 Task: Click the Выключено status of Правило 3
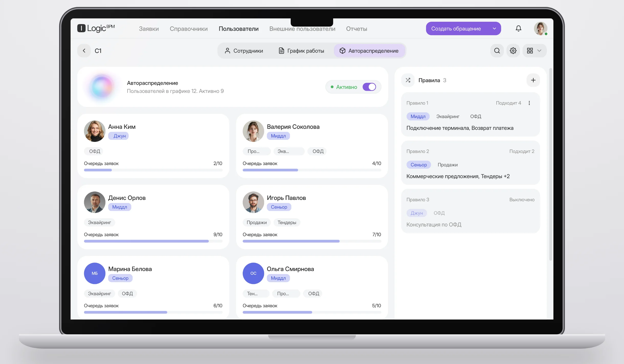tap(522, 200)
